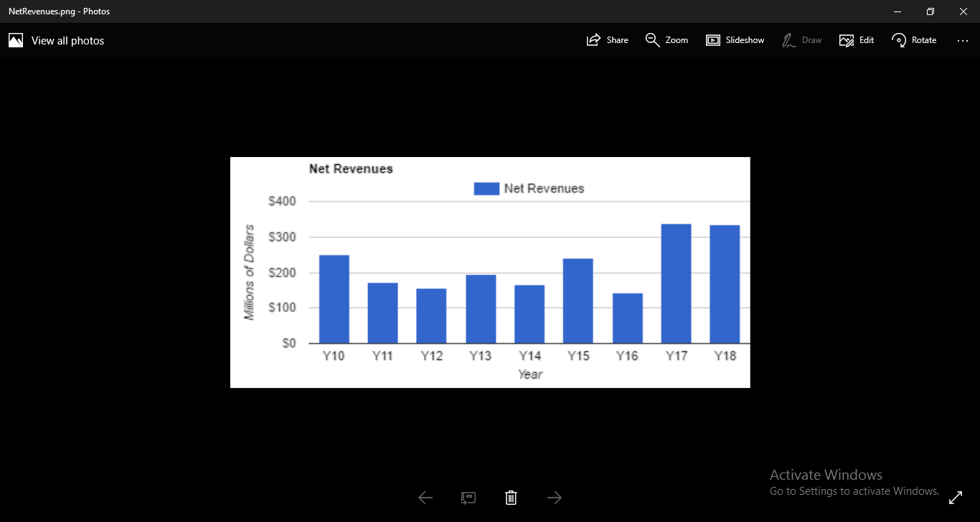The height and width of the screenshot is (522, 980).
Task: Open the Share options
Action: (x=607, y=39)
